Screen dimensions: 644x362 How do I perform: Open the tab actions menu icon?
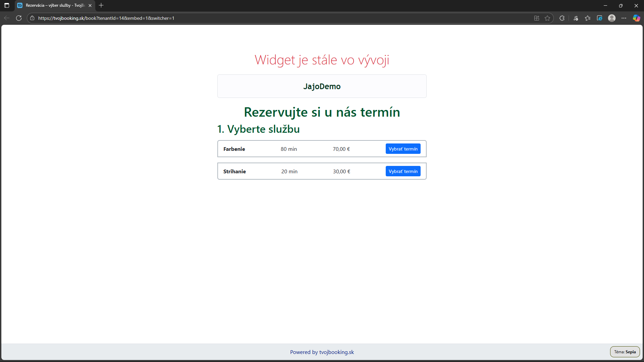[7, 5]
